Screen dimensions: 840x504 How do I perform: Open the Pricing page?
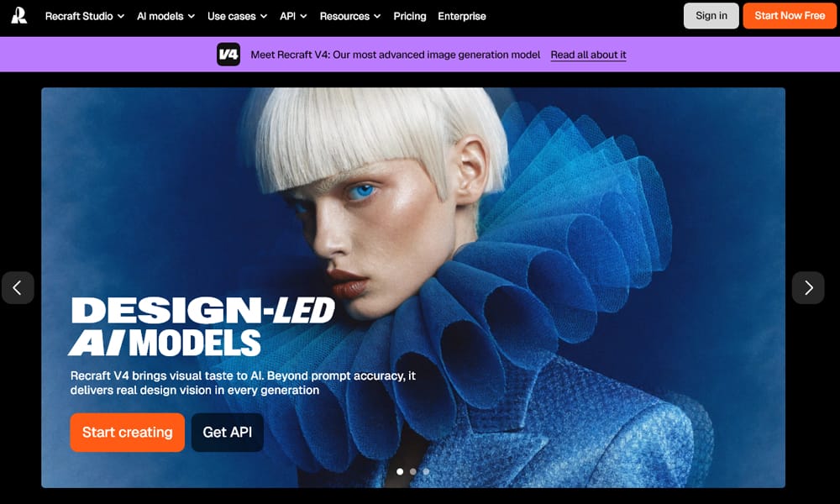coord(410,16)
